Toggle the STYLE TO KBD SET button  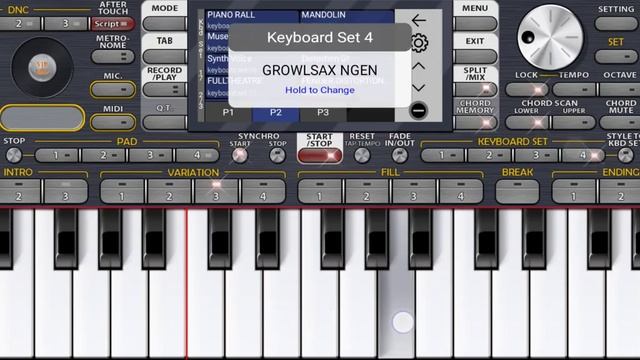pyautogui.click(x=625, y=156)
